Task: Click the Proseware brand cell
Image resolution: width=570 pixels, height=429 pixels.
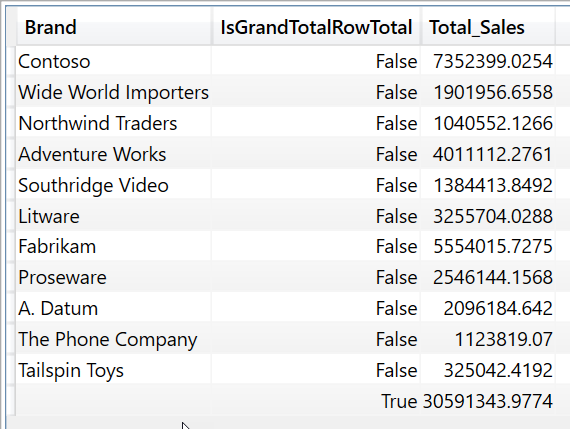Action: (113, 277)
